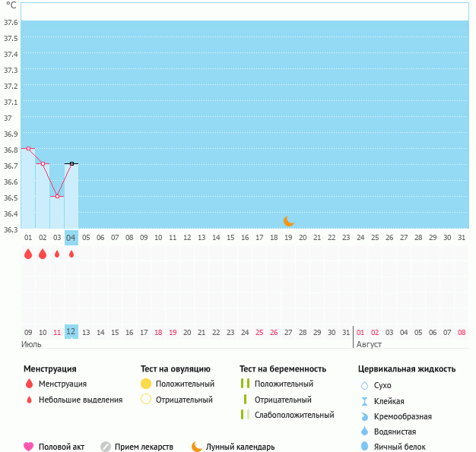This screenshot has height=452, width=476.
Task: Click the green positive pregnancy test icon
Action: click(x=245, y=384)
